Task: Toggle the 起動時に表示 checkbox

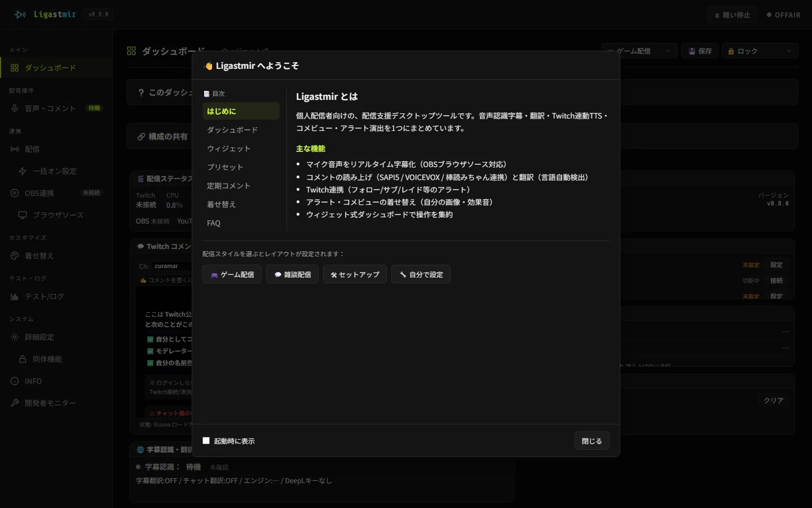Action: click(206, 441)
